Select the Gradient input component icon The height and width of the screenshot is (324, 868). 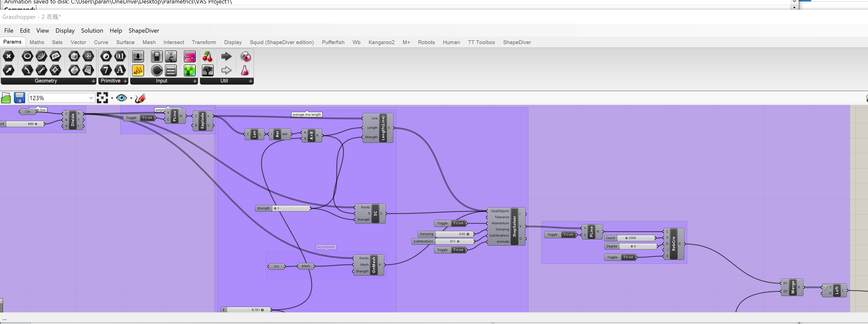190,57
